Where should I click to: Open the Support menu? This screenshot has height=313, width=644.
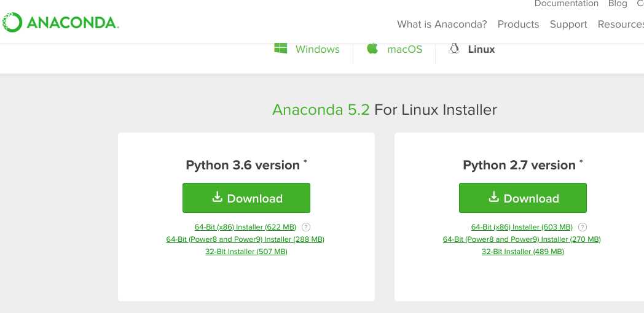click(568, 24)
